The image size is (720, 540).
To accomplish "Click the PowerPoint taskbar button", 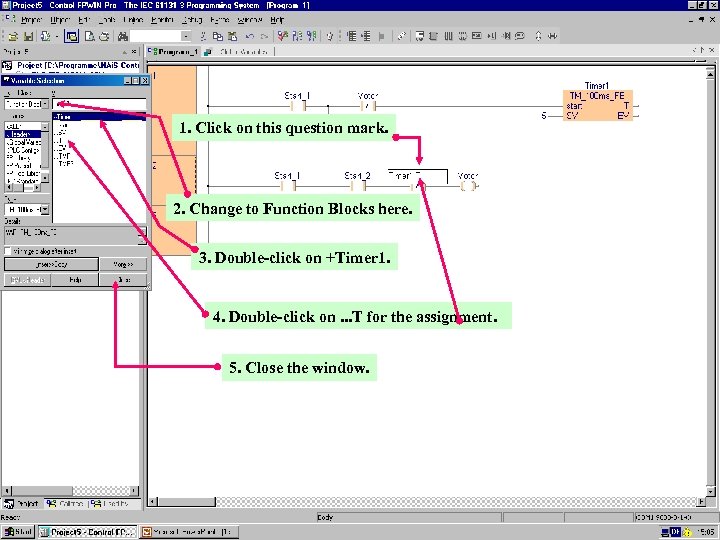I will click(190, 532).
